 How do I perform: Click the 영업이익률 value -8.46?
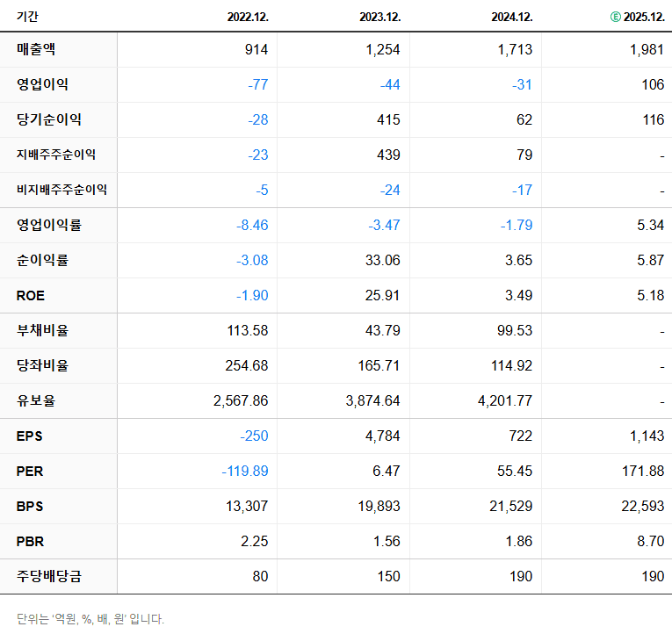click(252, 226)
